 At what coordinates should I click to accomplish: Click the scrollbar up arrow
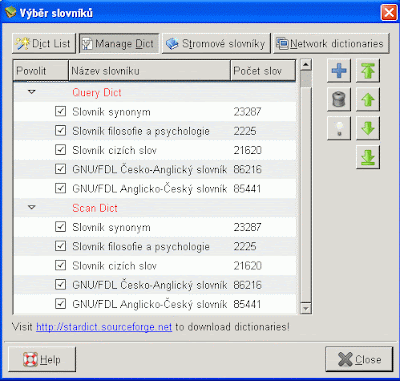306,64
